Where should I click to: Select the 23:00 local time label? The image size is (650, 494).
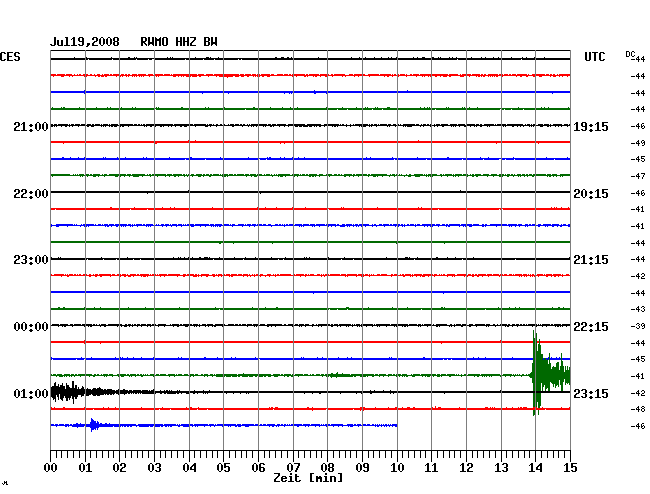click(x=31, y=260)
